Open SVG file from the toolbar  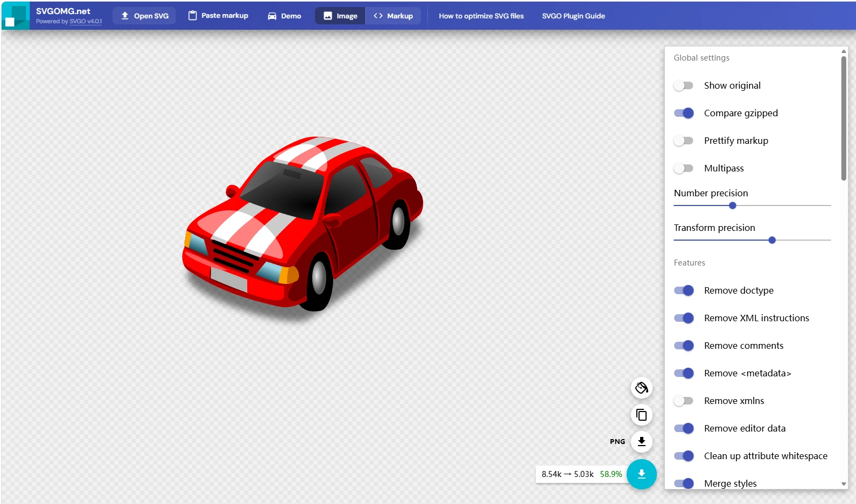[x=144, y=16]
